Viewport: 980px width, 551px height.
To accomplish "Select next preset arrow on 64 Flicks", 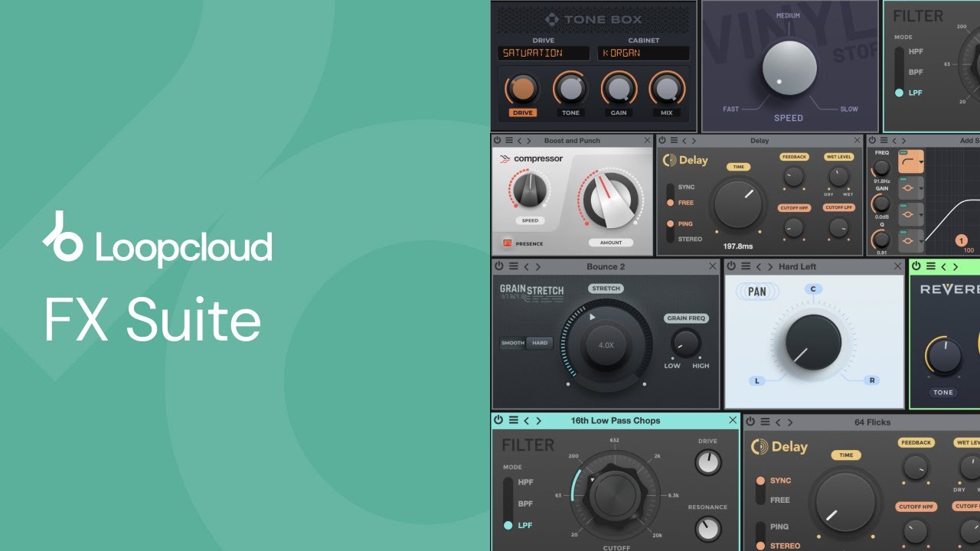I will pyautogui.click(x=790, y=422).
